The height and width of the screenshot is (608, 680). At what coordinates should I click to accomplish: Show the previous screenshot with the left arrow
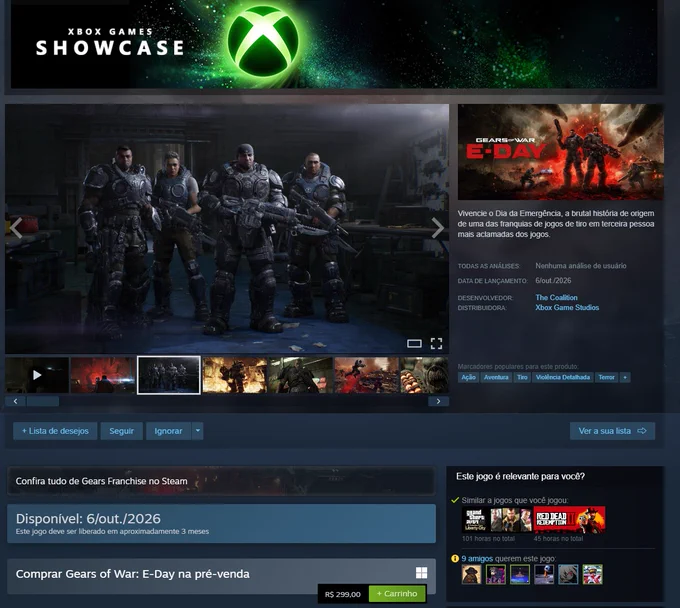point(16,228)
